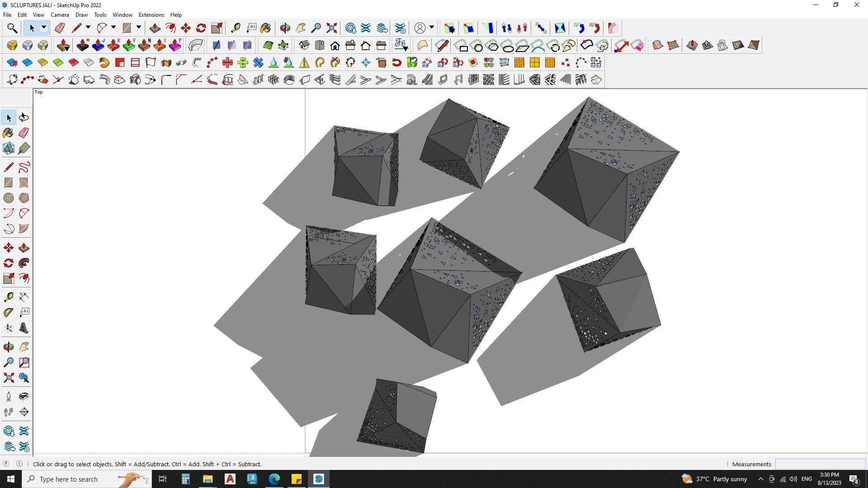The image size is (868, 488).
Task: Activate the Look Around eye tool
Action: point(24,397)
